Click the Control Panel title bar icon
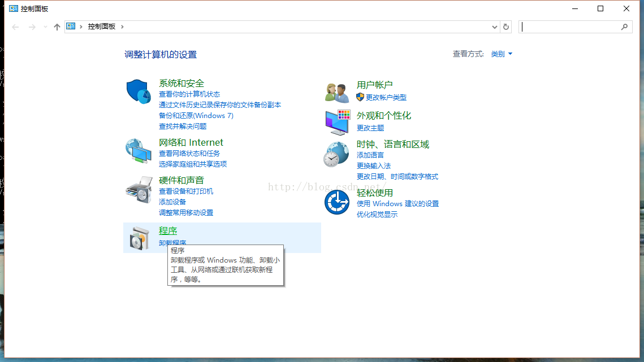Screen dimensions: 644x362 [14, 8]
